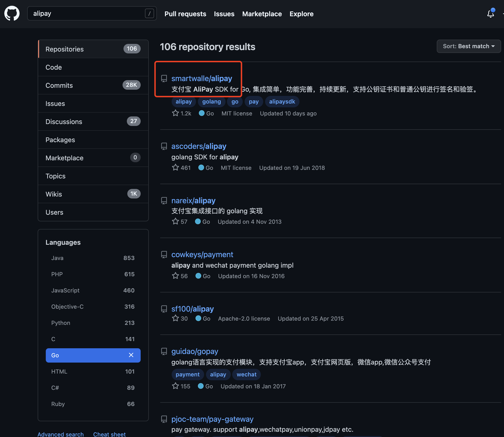The width and height of the screenshot is (504, 437).
Task: Click repo icon beside guidao/gopay
Action: (x=164, y=351)
